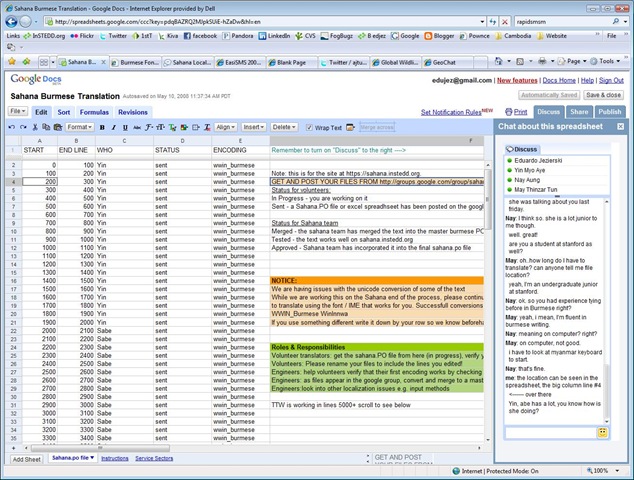Switch to the GeoChat browser tab
Screen dimensions: 634x480
pos(448,62)
